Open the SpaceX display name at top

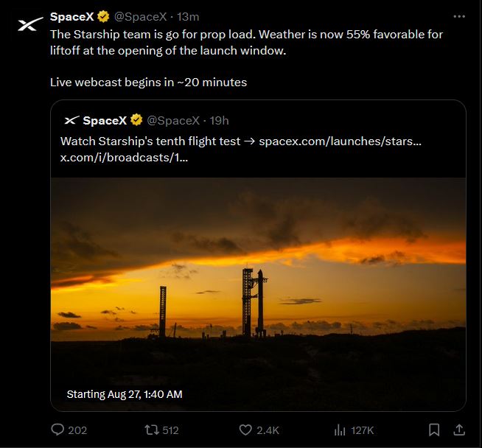[x=71, y=17]
